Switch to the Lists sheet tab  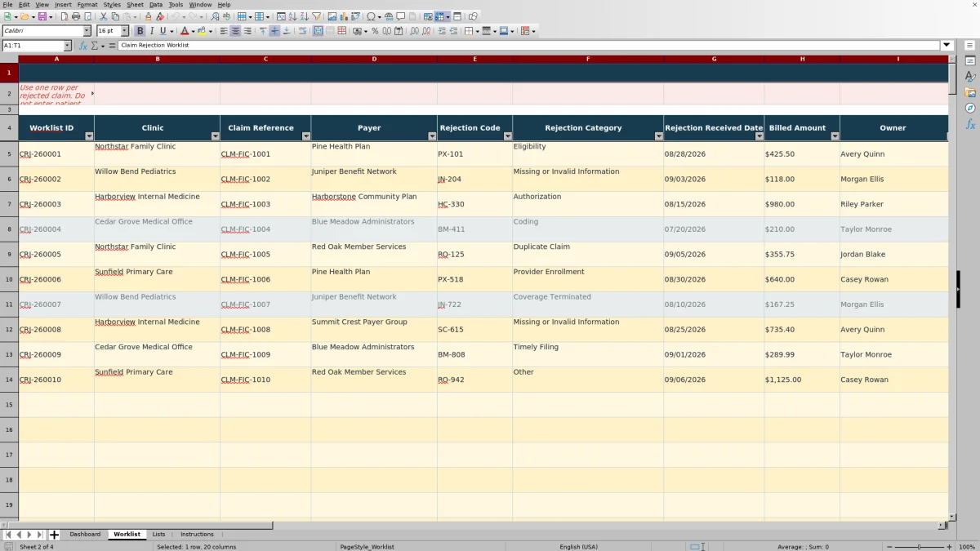coord(158,535)
